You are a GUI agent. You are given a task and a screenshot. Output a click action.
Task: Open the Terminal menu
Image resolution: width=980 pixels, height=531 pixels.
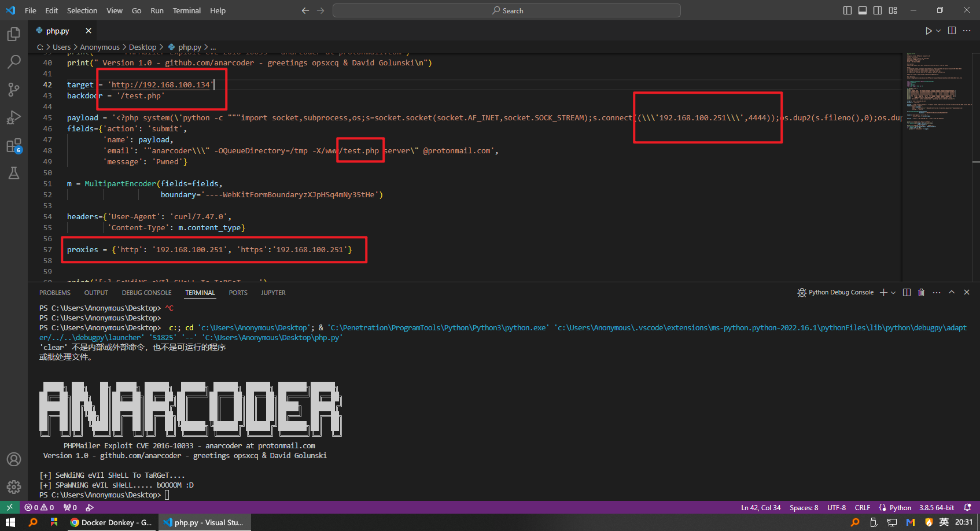187,10
